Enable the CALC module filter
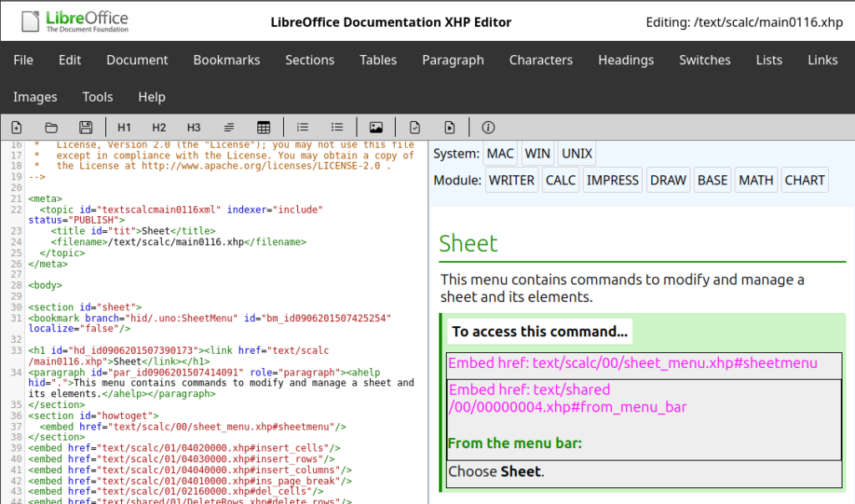Viewport: 855px width, 504px height. [560, 179]
